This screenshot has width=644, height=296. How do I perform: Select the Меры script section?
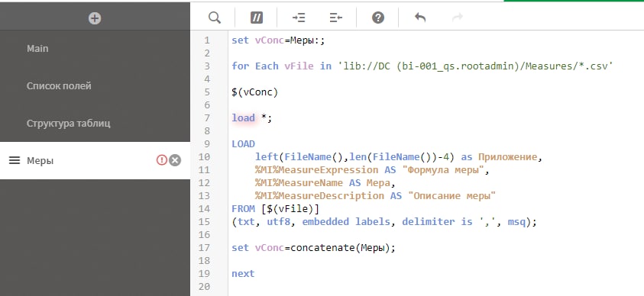click(95, 160)
